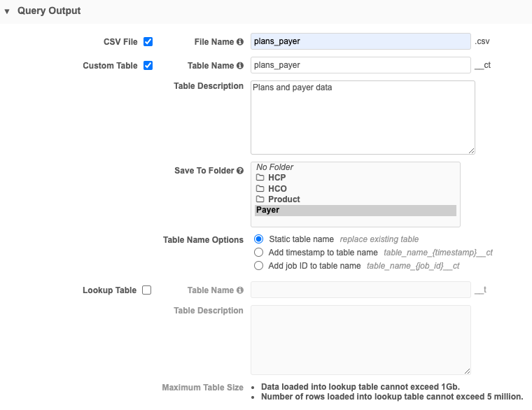
Task: Uncheck the Custom Table checkbox
Action: (148, 66)
